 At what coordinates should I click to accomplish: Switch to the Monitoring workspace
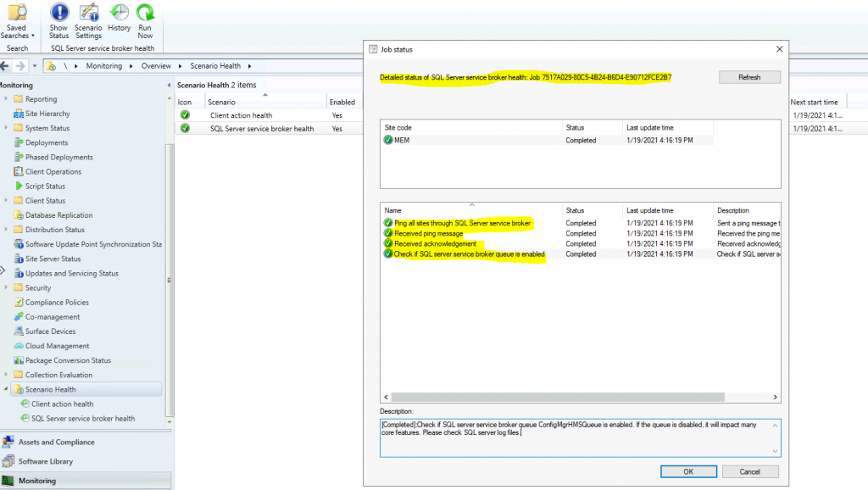86,481
